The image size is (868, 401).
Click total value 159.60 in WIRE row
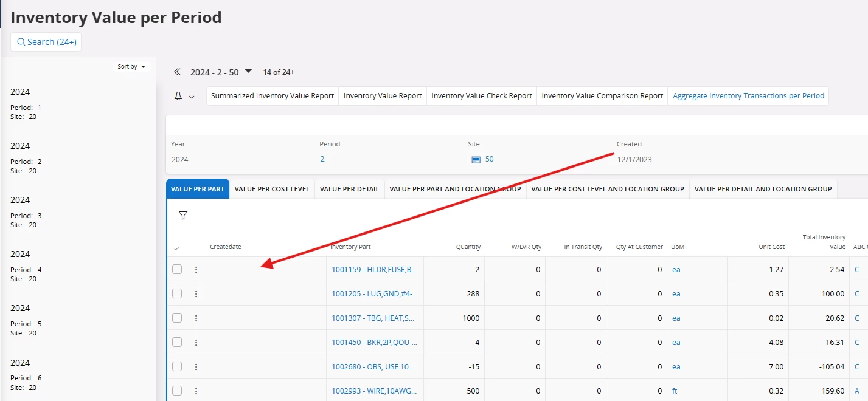click(832, 391)
